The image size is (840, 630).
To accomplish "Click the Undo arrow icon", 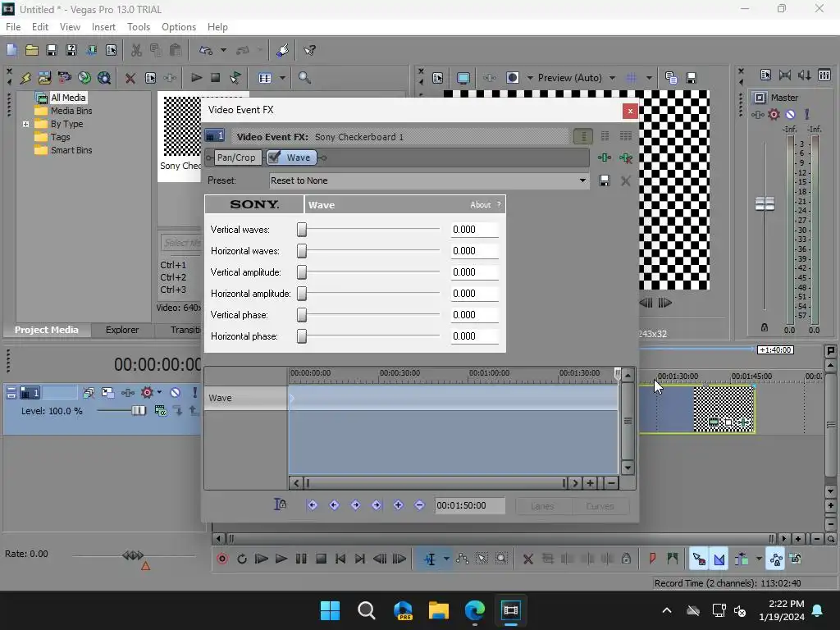I will point(206,50).
